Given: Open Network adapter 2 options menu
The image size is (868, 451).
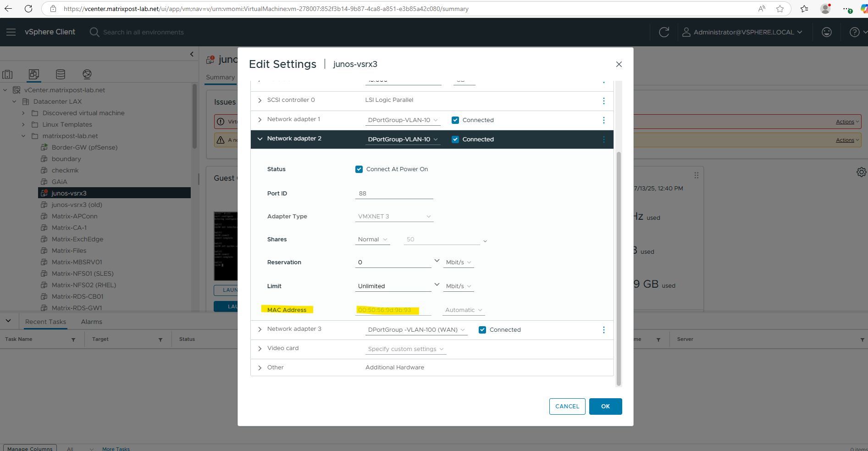Looking at the screenshot, I should [x=603, y=139].
